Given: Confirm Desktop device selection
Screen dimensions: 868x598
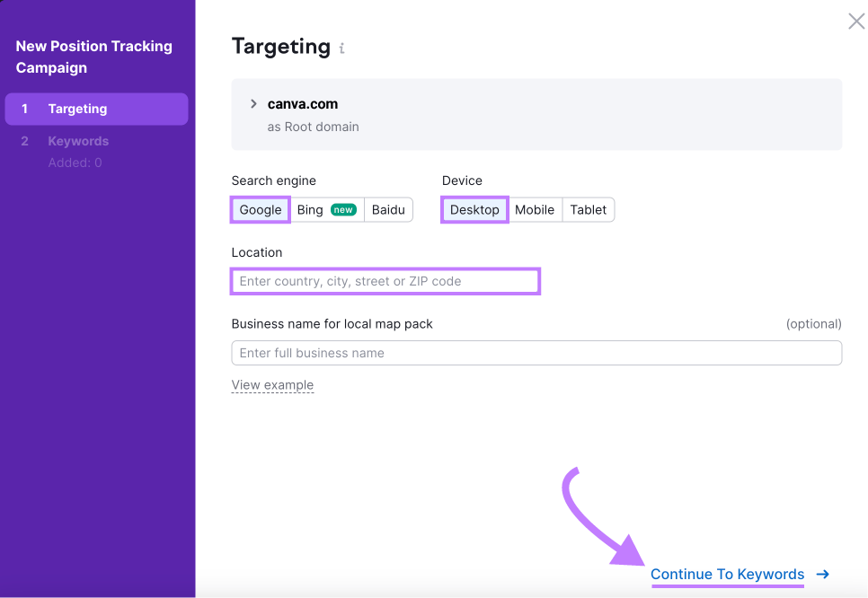Looking at the screenshot, I should pyautogui.click(x=474, y=209).
